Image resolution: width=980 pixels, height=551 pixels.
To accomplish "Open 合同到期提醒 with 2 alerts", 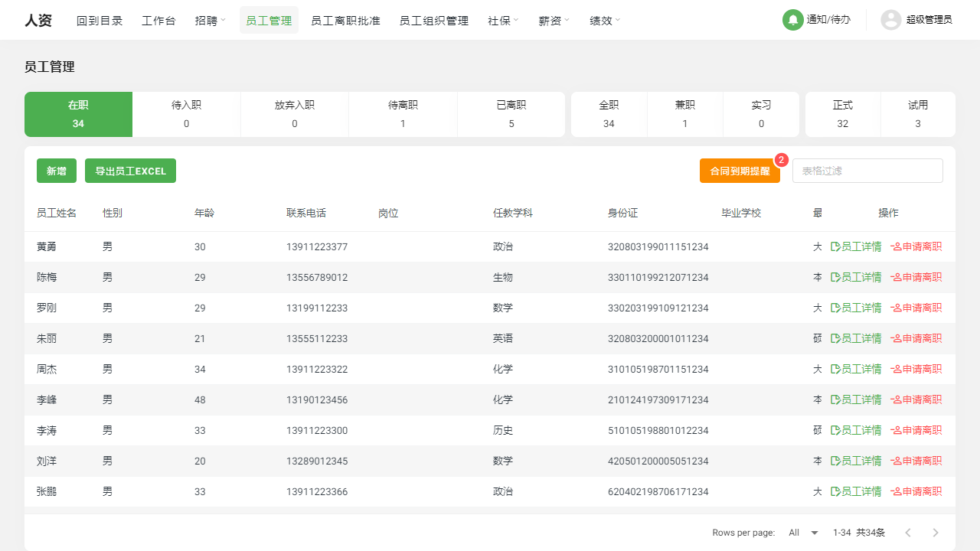I will [740, 171].
